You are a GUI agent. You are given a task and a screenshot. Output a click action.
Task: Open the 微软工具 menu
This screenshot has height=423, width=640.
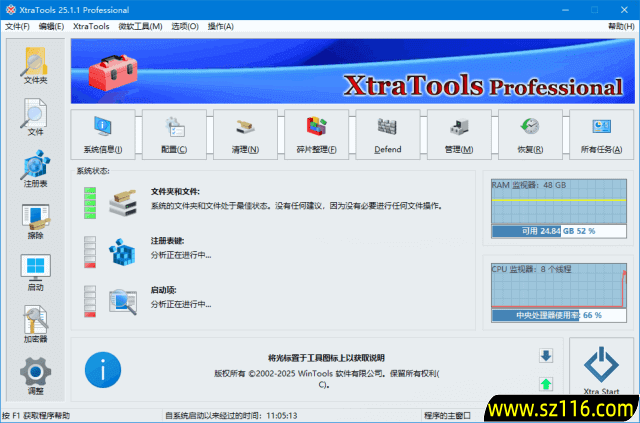[140, 26]
